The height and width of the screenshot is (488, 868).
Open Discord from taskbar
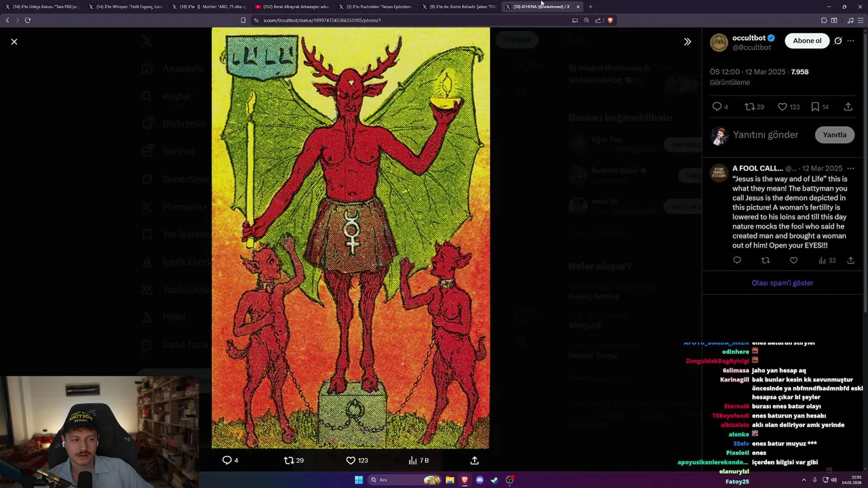click(479, 480)
